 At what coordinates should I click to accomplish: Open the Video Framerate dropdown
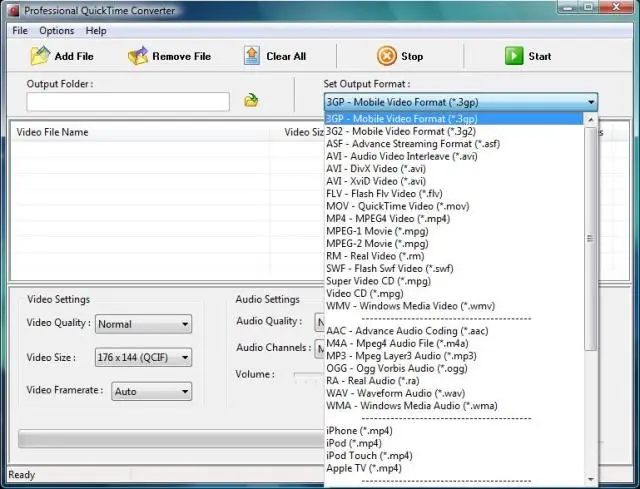(x=151, y=391)
